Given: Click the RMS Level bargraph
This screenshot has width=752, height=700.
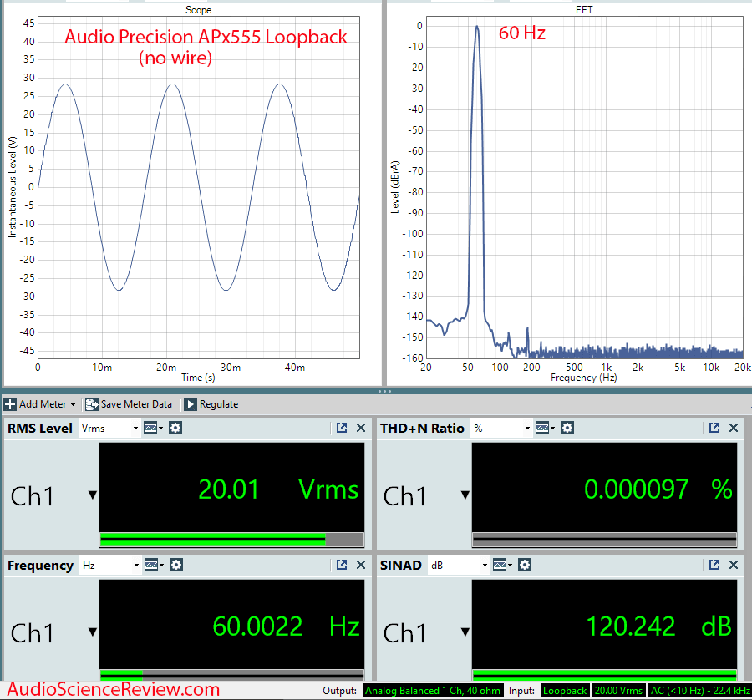Looking at the screenshot, I should pyautogui.click(x=231, y=540).
